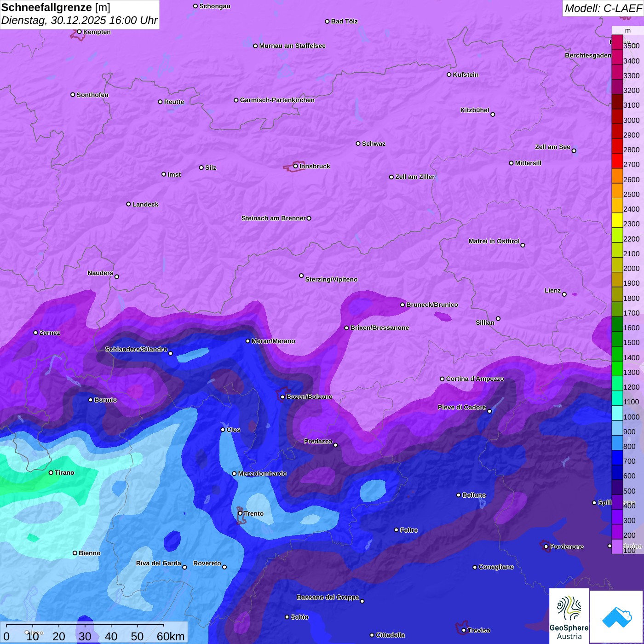The image size is (644, 644).
Task: Click the legend unit 'm' header
Action: [628, 30]
